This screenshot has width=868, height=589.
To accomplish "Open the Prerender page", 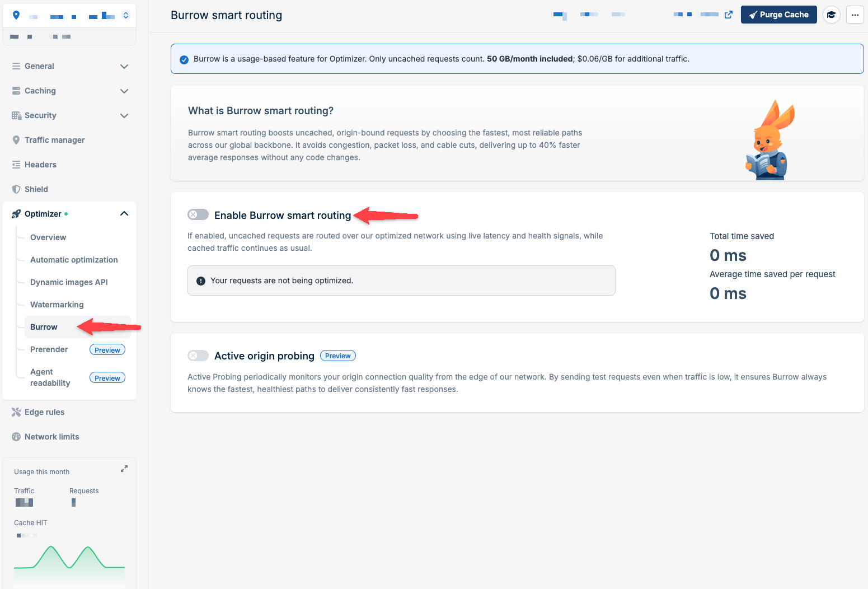I will (49, 349).
